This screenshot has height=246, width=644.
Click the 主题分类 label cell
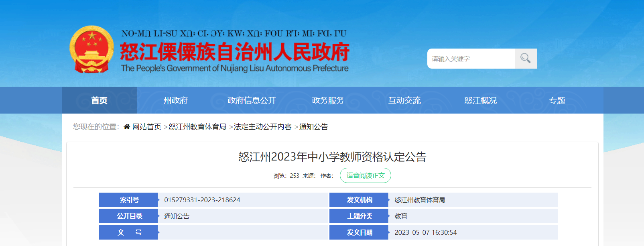(359, 216)
